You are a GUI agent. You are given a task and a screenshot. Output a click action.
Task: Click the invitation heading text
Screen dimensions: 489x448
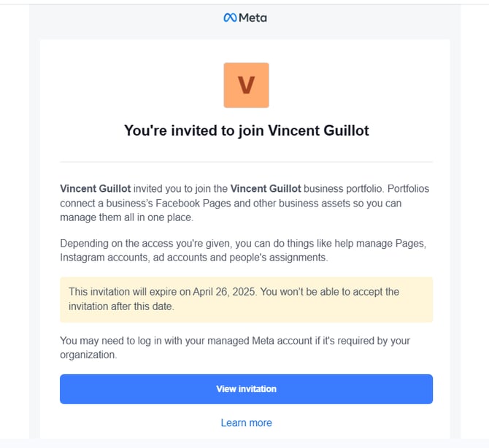coord(246,131)
